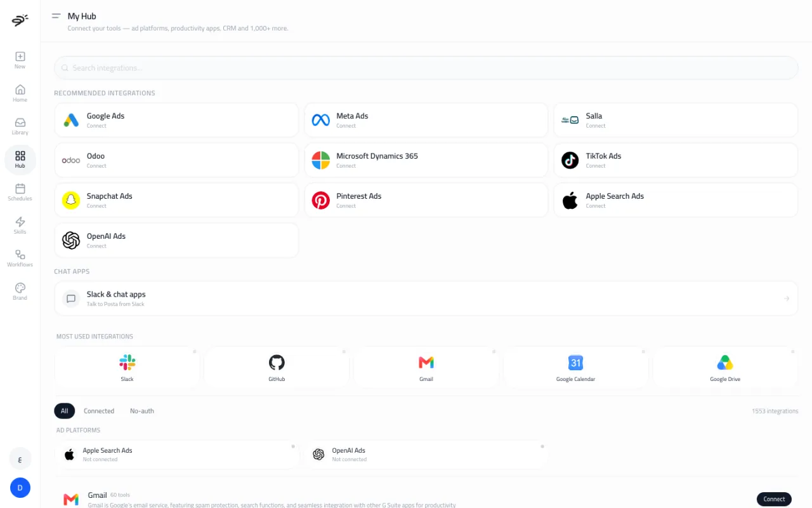The height and width of the screenshot is (508, 812).
Task: Click Connect under Salla
Action: pos(596,126)
